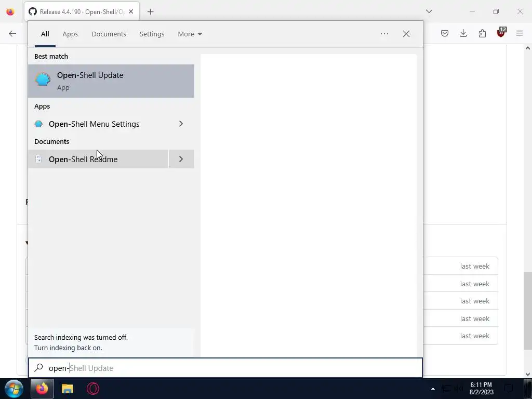Image resolution: width=532 pixels, height=399 pixels.
Task: Expand options arrow for Open-Shell Menu Settings
Action: tap(181, 124)
